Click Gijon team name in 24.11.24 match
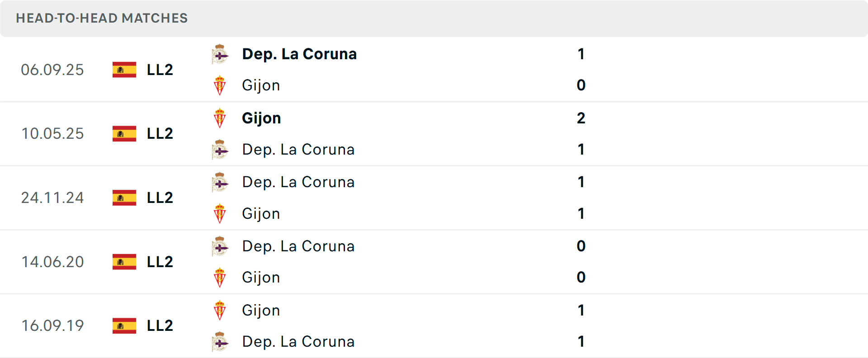The height and width of the screenshot is (358, 868). [x=261, y=214]
